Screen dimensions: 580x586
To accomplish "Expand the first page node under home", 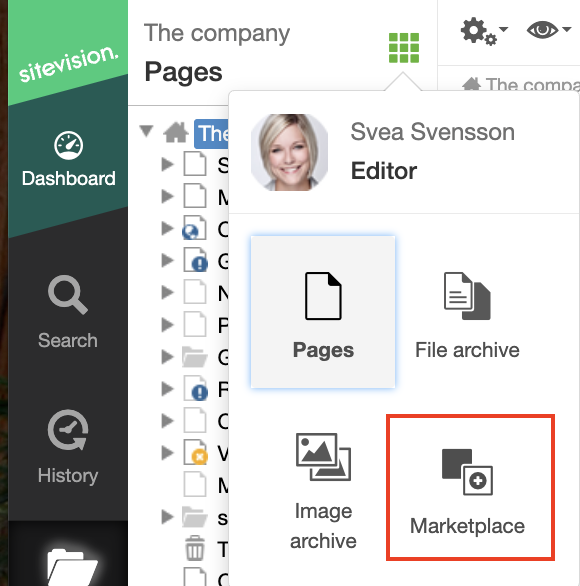I will (x=167, y=164).
